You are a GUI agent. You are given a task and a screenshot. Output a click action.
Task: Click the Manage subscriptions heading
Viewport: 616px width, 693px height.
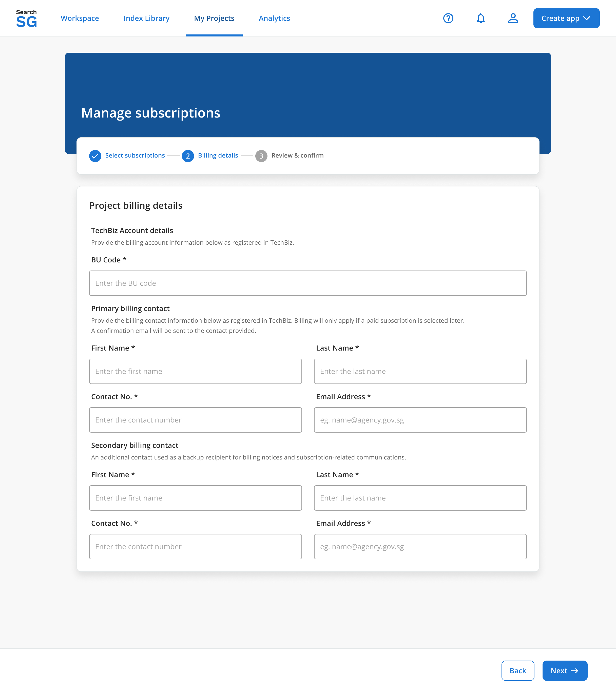pyautogui.click(x=150, y=113)
